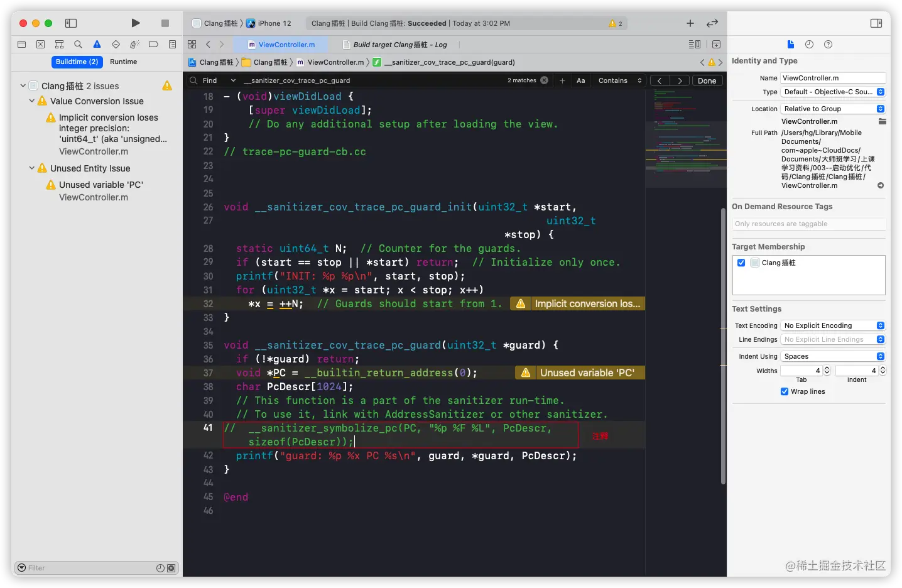Toggle the Wrap lines checkbox
The image size is (902, 588).
785,391
